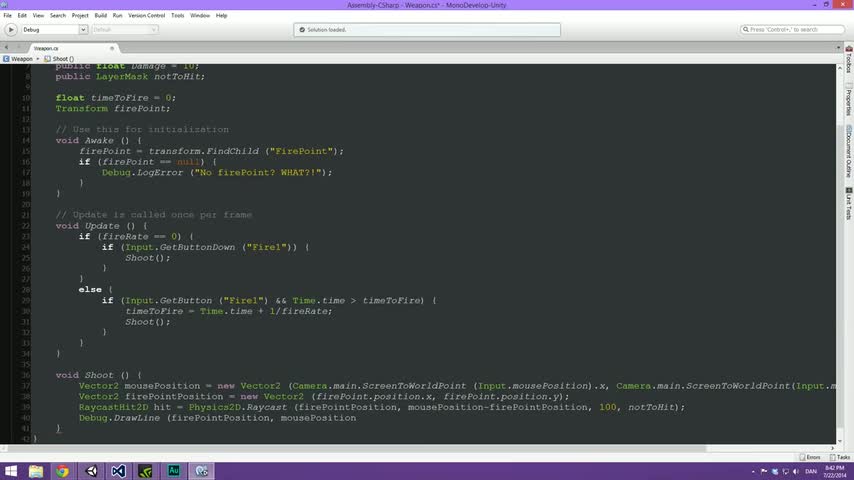Click the DAN keyboard language indicator

pos(811,471)
